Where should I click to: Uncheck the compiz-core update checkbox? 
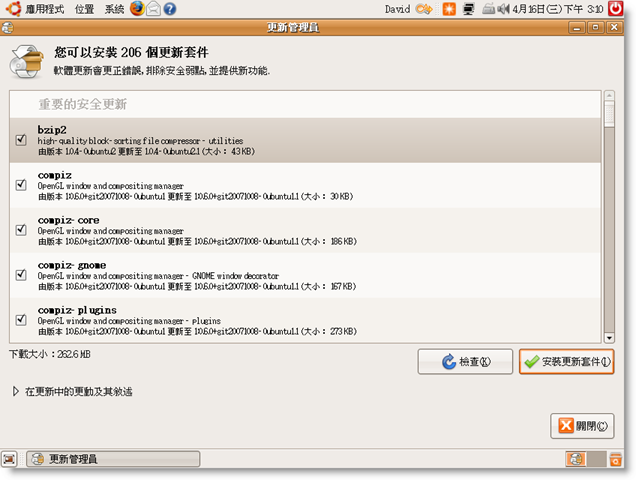click(21, 230)
